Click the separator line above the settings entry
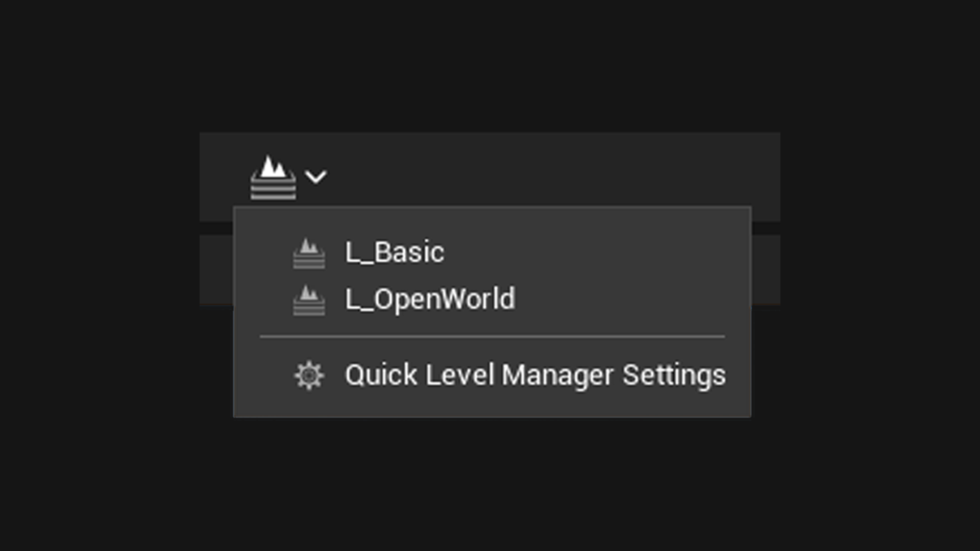The width and height of the screenshot is (980, 551). [x=492, y=337]
